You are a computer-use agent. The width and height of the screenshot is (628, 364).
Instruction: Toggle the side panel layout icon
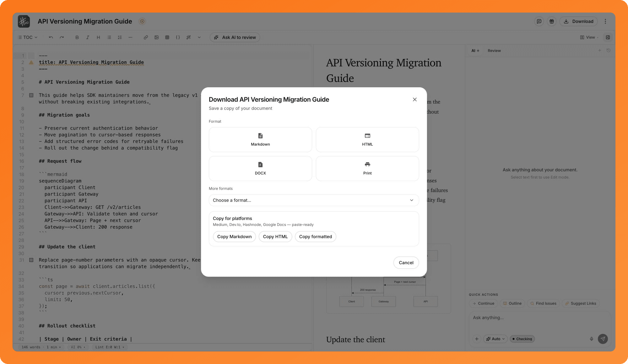tap(608, 37)
